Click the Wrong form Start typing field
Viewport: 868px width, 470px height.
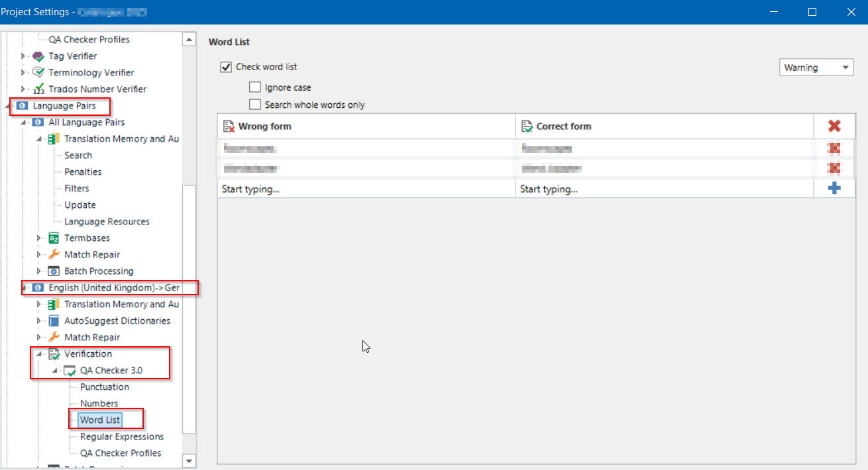[366, 189]
